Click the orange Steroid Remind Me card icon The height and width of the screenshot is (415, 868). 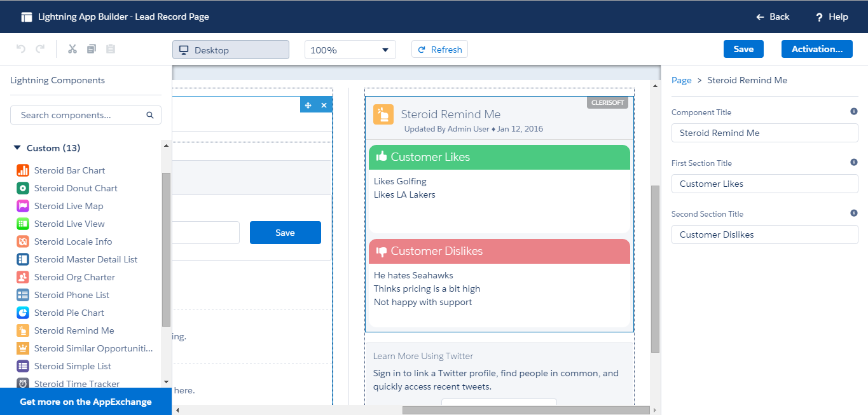[383, 114]
